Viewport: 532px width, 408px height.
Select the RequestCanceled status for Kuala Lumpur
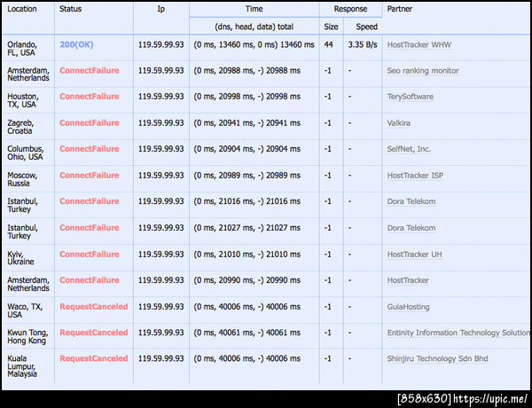tap(94, 358)
